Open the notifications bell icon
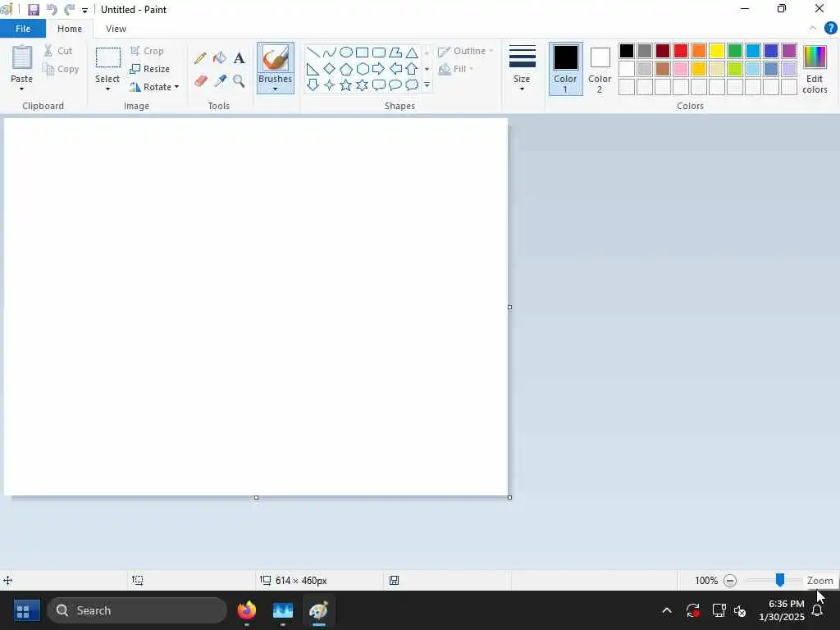This screenshot has width=840, height=630. (817, 610)
